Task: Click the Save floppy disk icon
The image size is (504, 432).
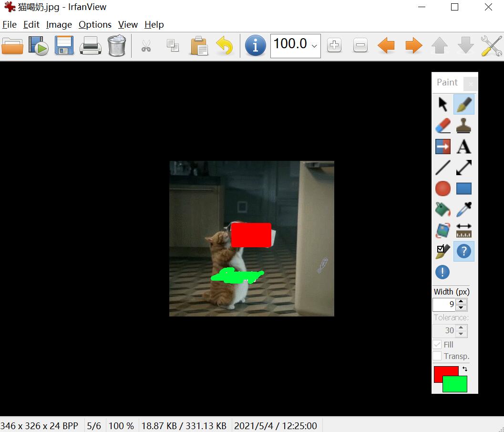Action: click(x=64, y=46)
